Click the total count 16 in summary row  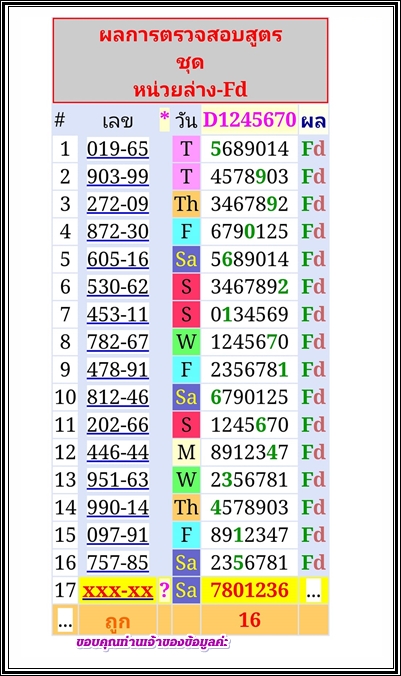click(x=250, y=620)
